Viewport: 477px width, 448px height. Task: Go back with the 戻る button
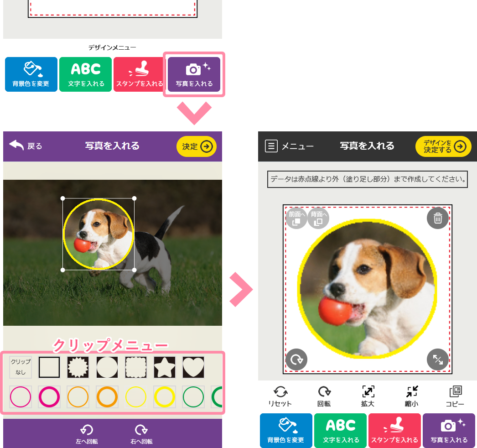[26, 146]
